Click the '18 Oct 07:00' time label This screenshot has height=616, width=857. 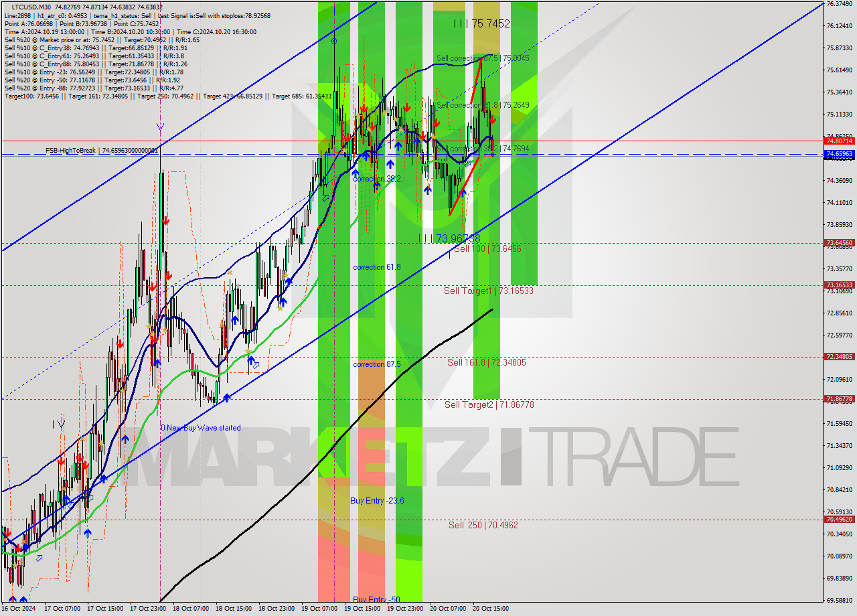(x=190, y=609)
